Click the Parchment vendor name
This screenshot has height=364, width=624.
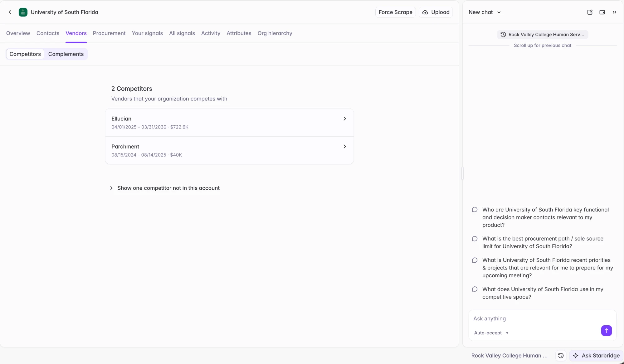point(125,146)
